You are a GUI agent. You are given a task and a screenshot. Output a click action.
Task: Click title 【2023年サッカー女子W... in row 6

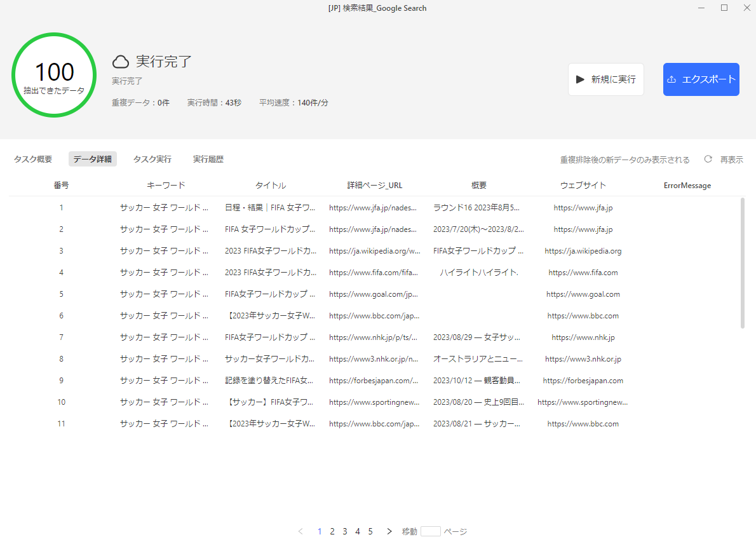(x=270, y=316)
